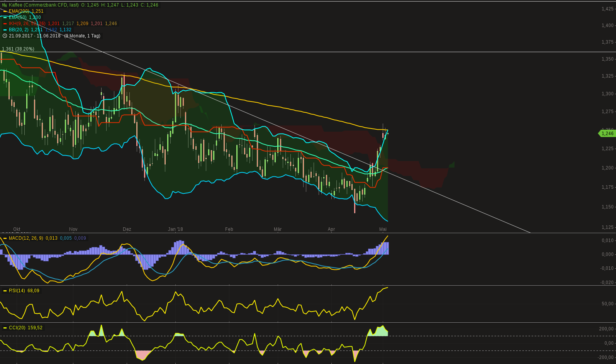Click the low price L: 1,243
Viewport: 616px width, 364px height.
coord(130,5)
